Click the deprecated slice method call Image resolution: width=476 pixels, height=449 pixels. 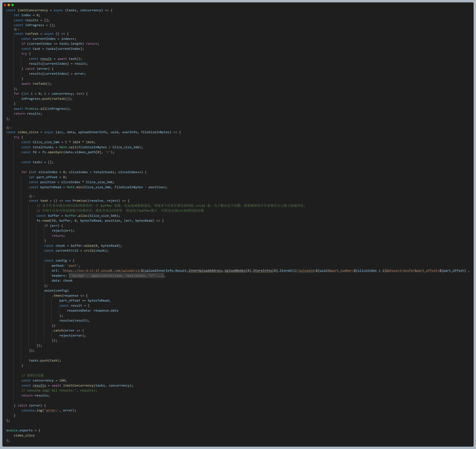tap(89, 245)
